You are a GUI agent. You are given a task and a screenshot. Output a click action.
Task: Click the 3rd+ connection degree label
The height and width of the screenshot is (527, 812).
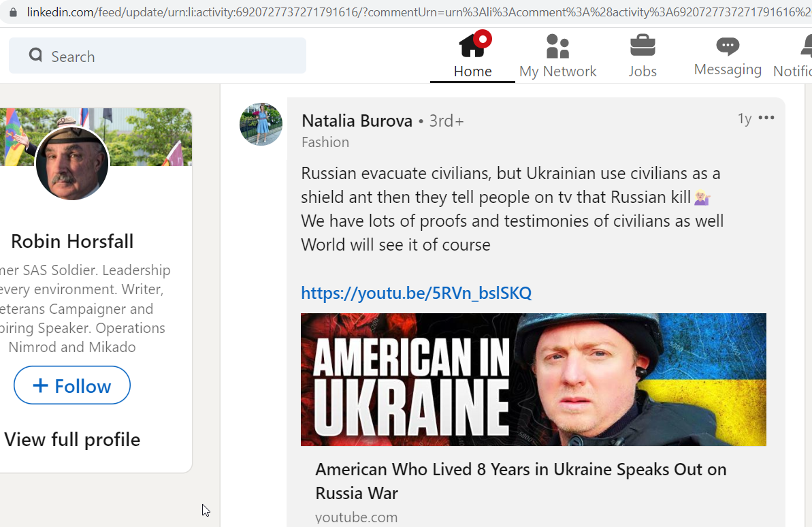(x=446, y=121)
